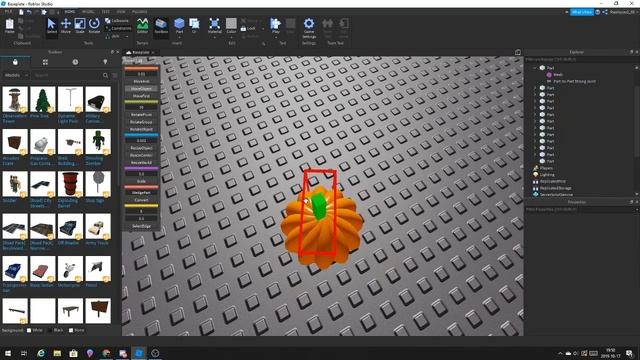Image resolution: width=640 pixels, height=360 pixels.
Task: Open the dropdown arrow under Play
Action: 276,37
